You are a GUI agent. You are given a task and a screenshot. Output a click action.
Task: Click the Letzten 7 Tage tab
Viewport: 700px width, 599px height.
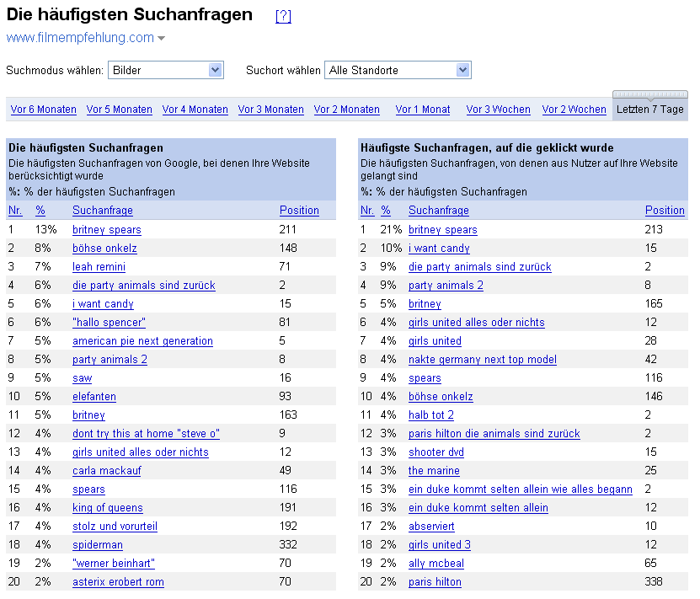click(x=649, y=110)
